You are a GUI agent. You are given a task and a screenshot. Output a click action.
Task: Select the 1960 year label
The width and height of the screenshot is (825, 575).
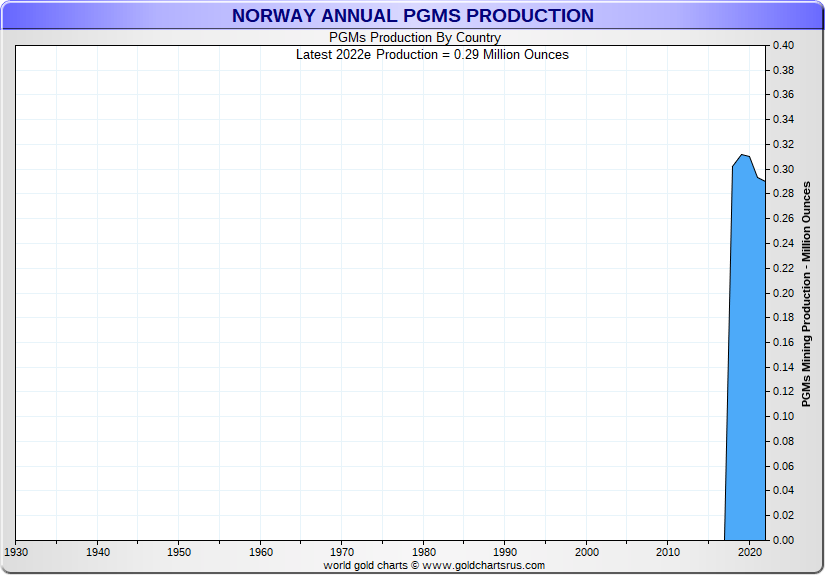click(261, 552)
